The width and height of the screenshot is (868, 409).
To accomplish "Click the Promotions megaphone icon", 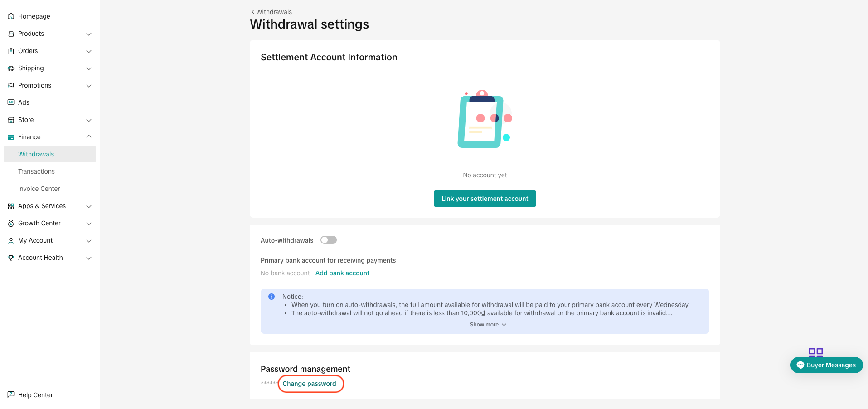I will (x=11, y=85).
